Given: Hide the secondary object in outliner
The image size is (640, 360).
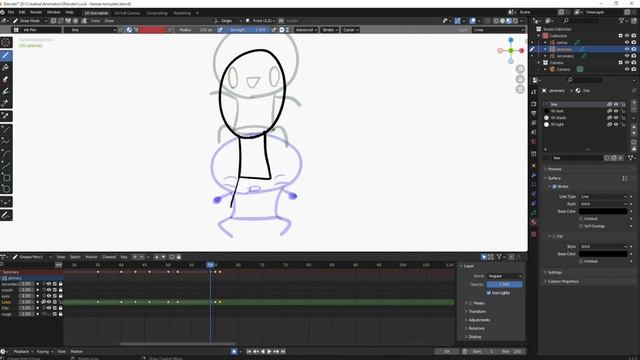Looking at the screenshot, I should (x=627, y=56).
